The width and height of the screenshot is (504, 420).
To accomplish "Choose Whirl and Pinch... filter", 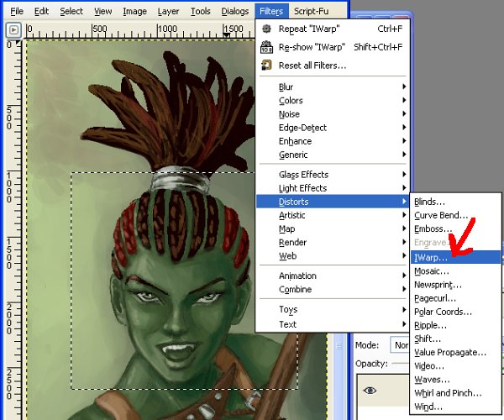I will point(455,393).
